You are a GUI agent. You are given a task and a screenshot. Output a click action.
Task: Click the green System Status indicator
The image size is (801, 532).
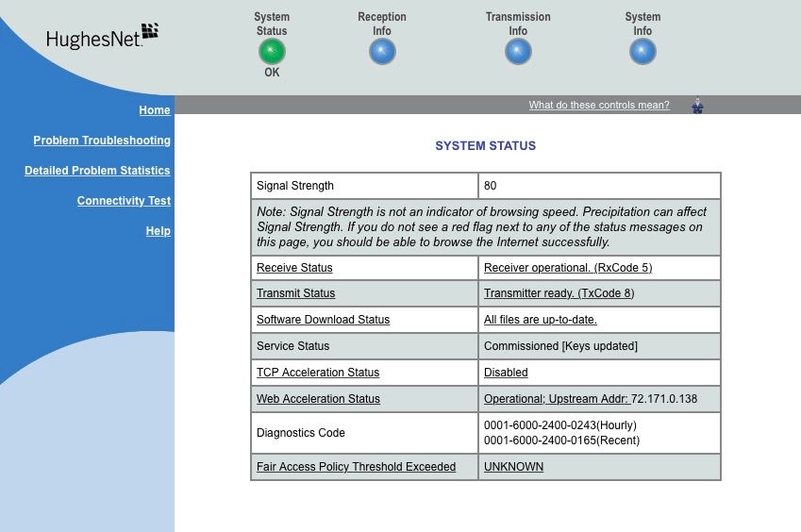pyautogui.click(x=272, y=51)
